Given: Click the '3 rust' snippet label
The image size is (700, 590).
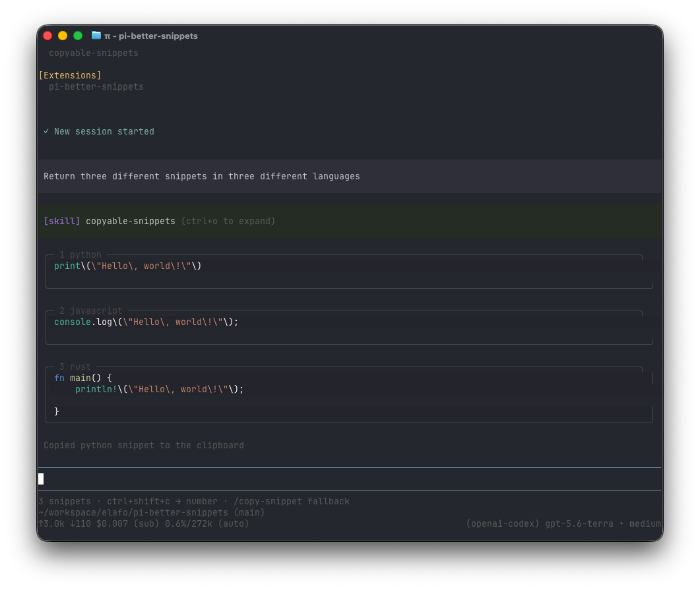Looking at the screenshot, I should [75, 367].
